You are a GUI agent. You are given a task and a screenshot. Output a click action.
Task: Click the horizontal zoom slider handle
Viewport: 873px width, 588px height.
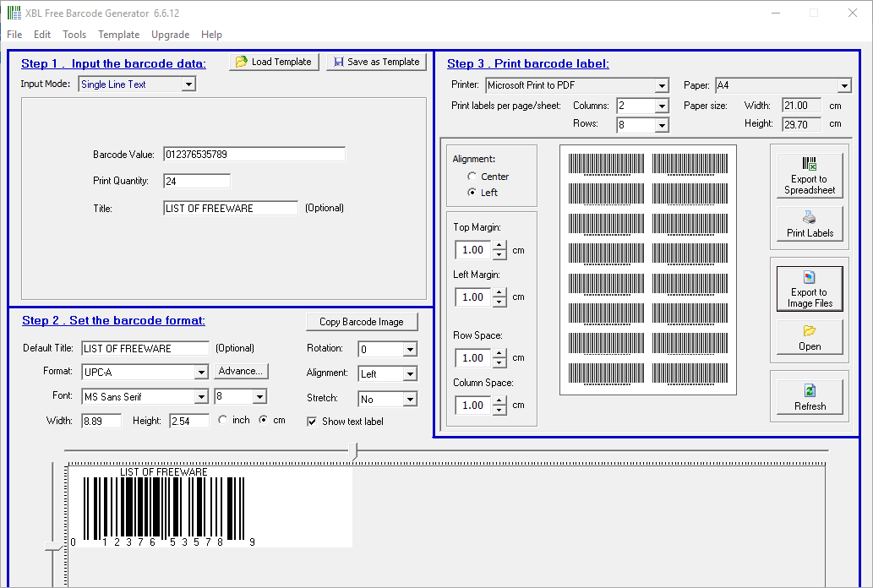353,451
